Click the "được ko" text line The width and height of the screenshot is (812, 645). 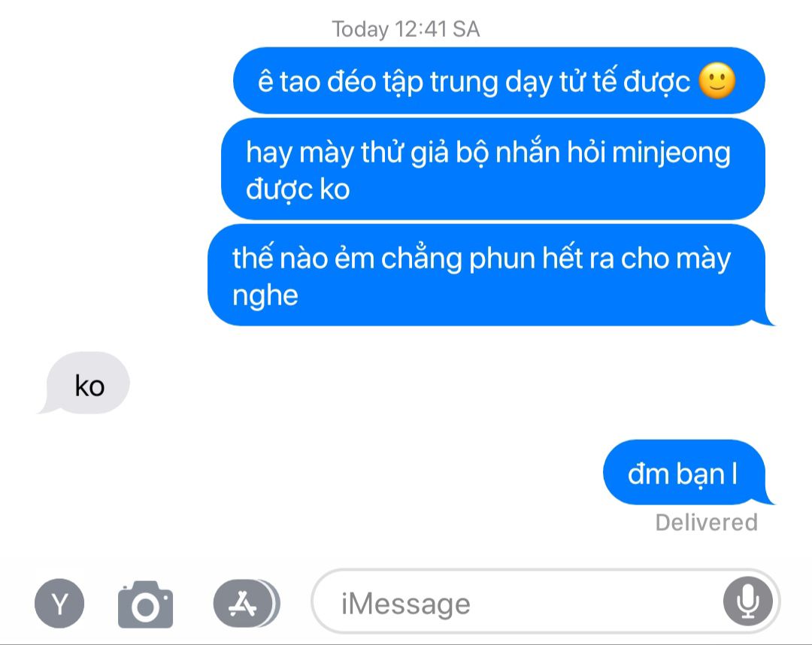tap(298, 189)
